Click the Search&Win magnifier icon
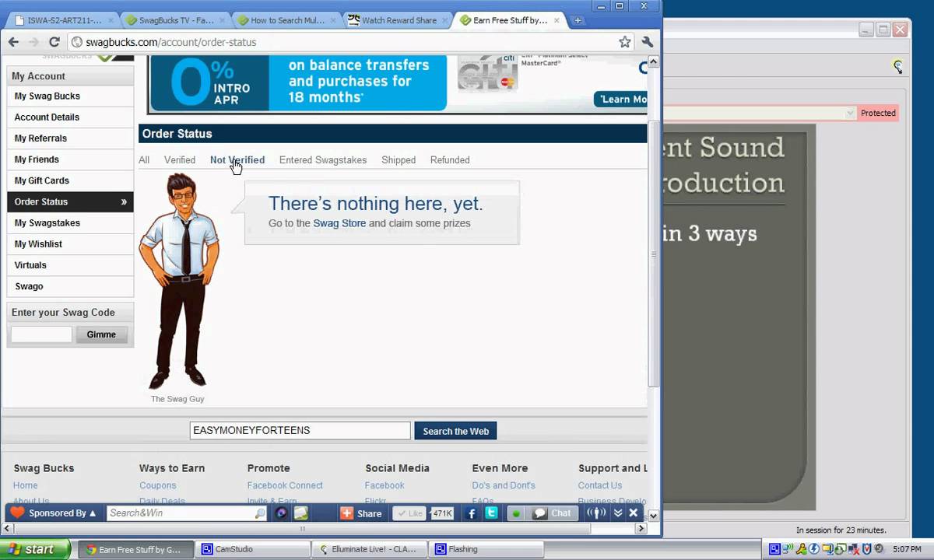934x560 pixels. (259, 513)
